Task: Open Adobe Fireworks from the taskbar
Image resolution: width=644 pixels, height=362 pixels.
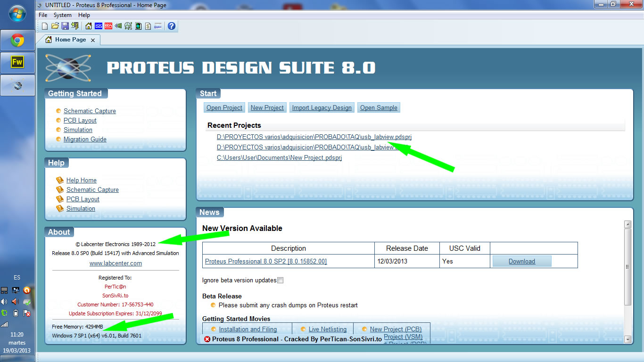Action: click(x=17, y=63)
